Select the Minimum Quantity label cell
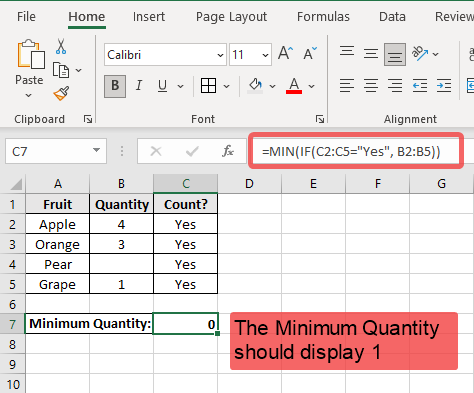Viewport: 474px width, 393px height. [x=89, y=324]
